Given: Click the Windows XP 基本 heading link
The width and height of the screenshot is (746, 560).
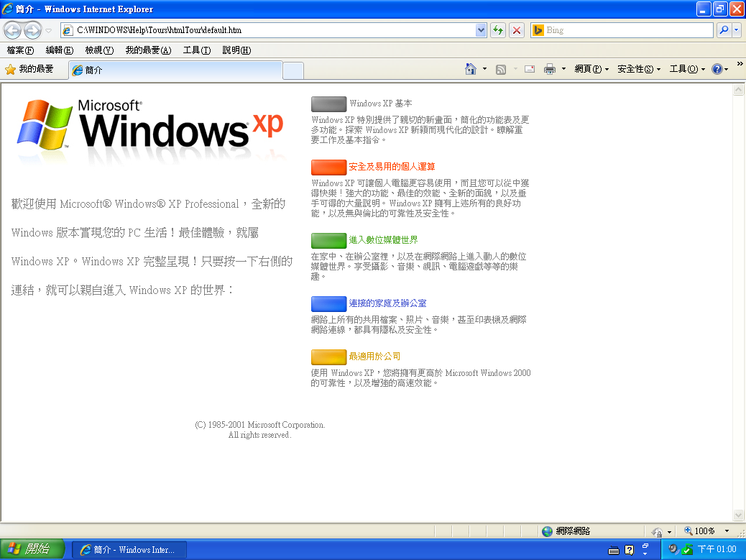Looking at the screenshot, I should [x=381, y=104].
